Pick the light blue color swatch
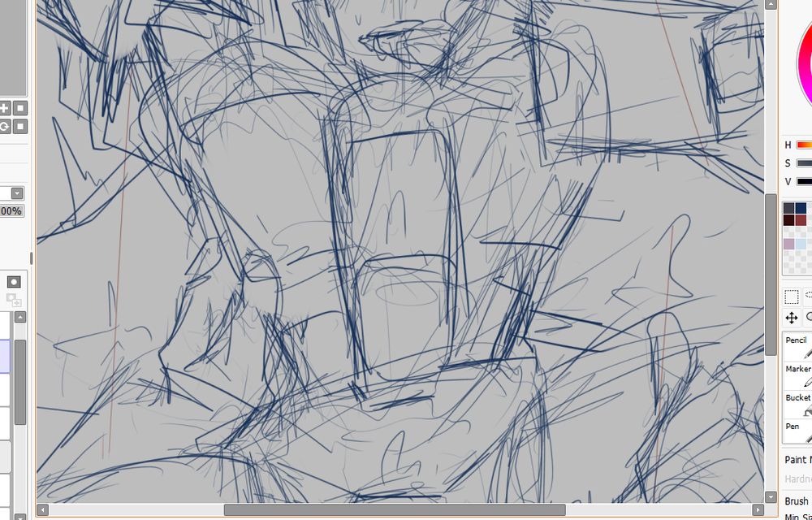The width and height of the screenshot is (812, 520). point(801,244)
